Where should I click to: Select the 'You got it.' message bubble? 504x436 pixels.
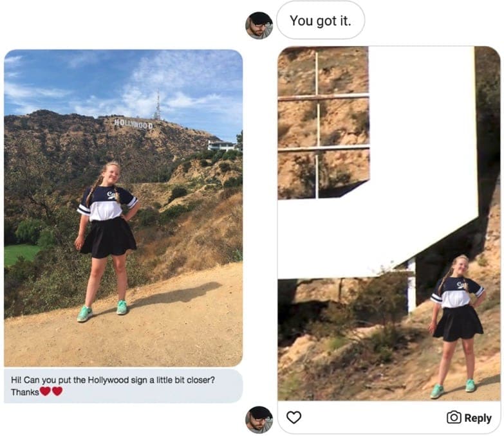tap(321, 21)
